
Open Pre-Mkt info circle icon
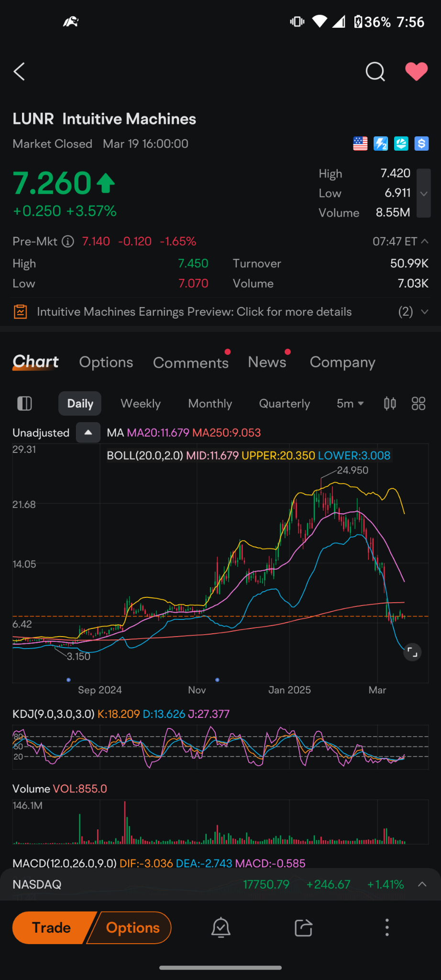[x=68, y=242]
